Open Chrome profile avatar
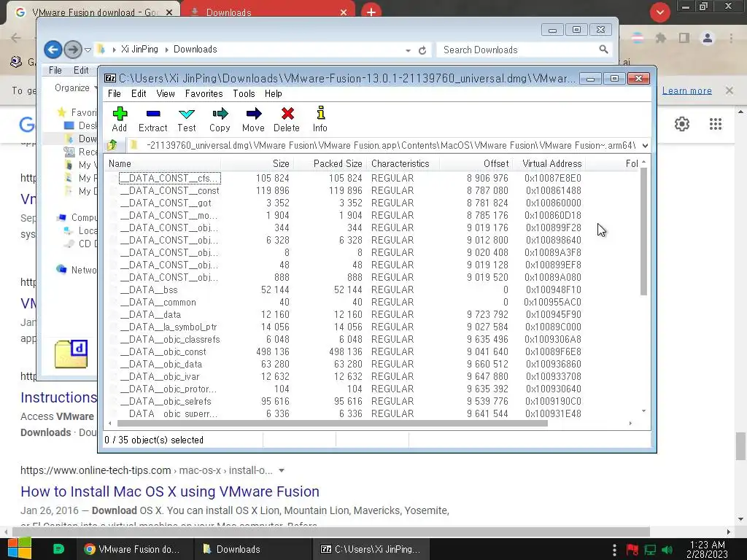This screenshot has height=560, width=747. click(x=708, y=38)
